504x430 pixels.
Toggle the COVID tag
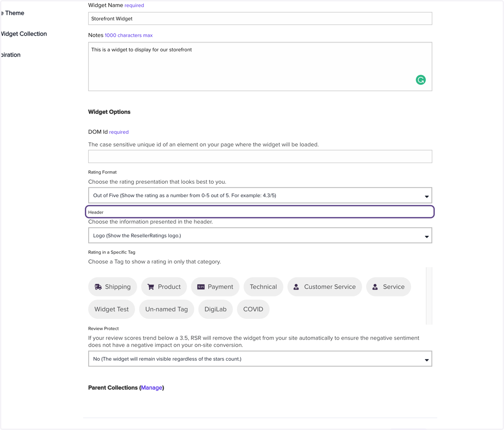tap(253, 309)
